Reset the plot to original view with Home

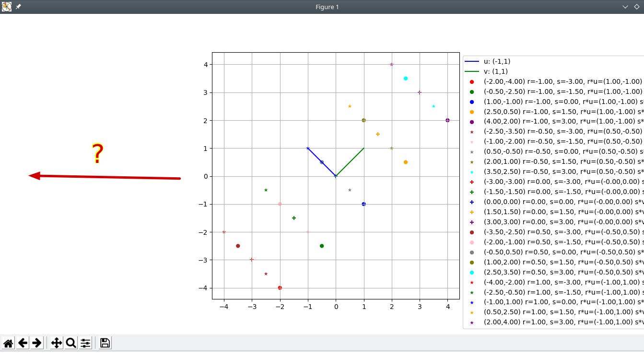[8, 343]
